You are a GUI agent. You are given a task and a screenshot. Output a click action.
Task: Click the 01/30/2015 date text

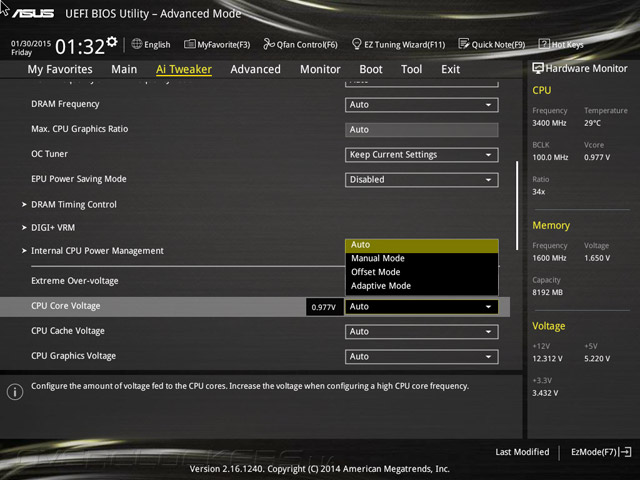click(x=31, y=43)
